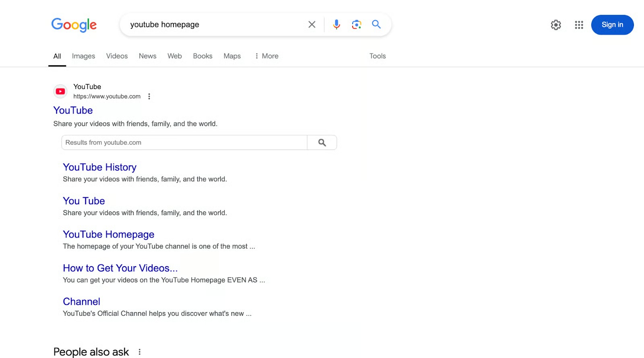644x358 pixels.
Task: Switch to the Videos tab
Action: (x=117, y=56)
